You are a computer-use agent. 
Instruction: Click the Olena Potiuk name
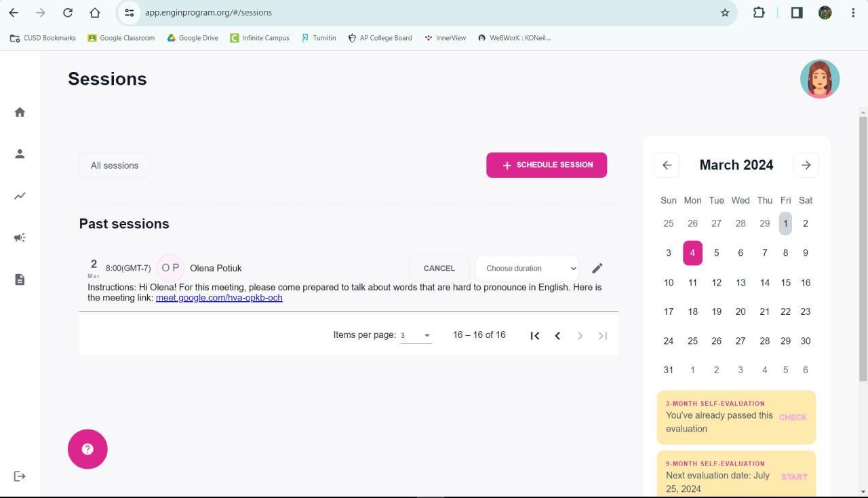[216, 268]
